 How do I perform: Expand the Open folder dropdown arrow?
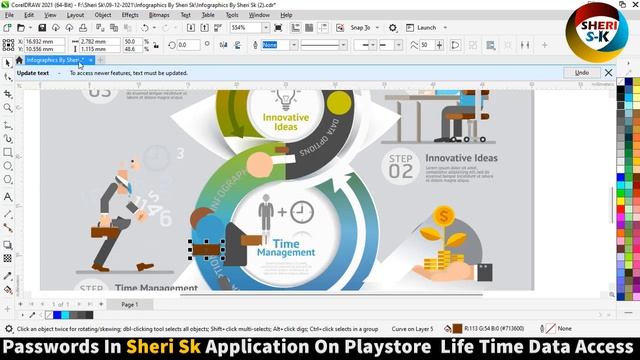(30, 28)
